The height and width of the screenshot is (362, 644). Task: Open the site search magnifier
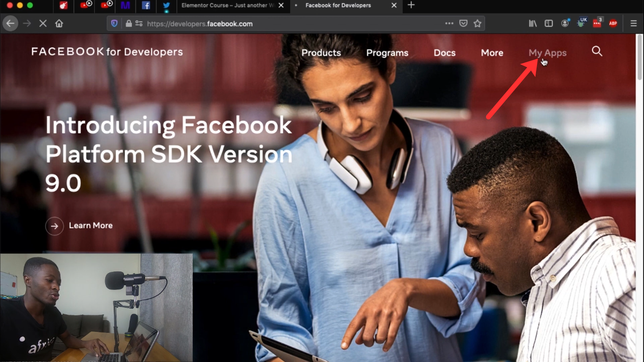click(597, 51)
